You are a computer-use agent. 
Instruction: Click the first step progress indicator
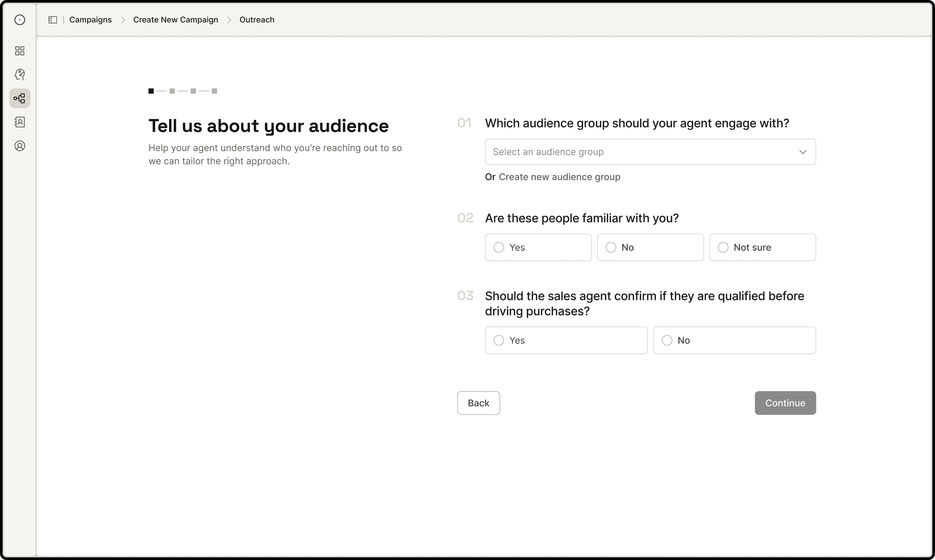point(151,91)
